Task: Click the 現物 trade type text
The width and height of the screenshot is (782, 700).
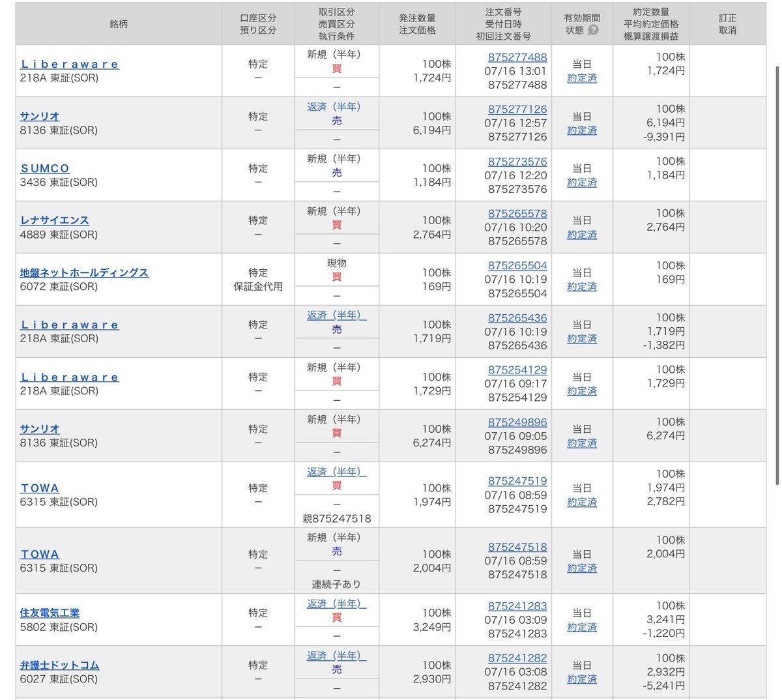Action: coord(336,263)
